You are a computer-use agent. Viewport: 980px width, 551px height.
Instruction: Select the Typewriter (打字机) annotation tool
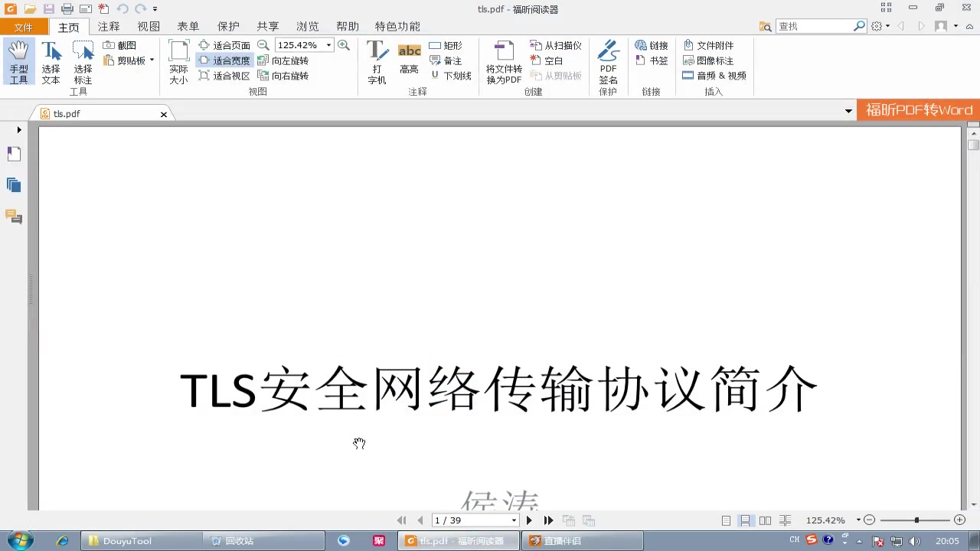tap(377, 61)
